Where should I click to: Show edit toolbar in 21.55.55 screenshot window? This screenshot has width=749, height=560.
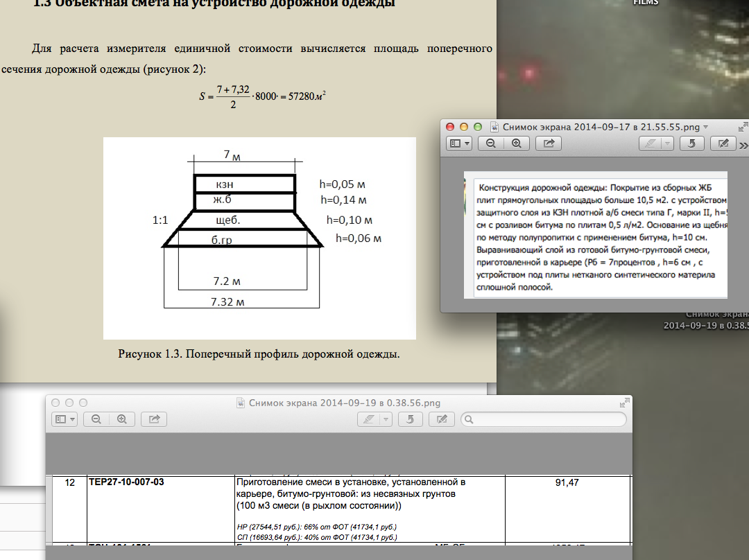tap(723, 143)
